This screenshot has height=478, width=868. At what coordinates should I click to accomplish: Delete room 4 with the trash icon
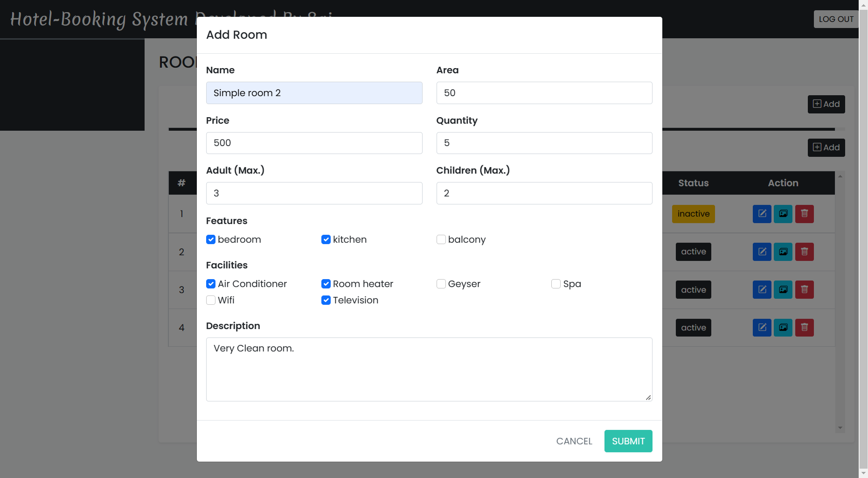[804, 327]
